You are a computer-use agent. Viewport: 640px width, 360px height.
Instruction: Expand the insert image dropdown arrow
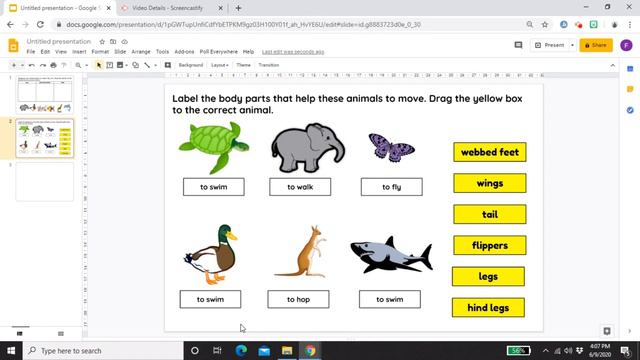pyautogui.click(x=127, y=65)
